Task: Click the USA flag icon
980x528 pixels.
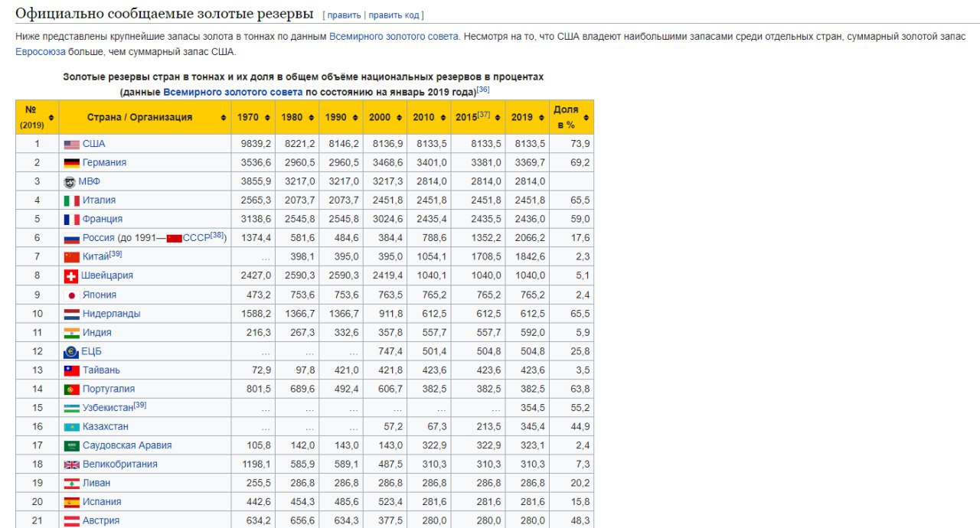Action: tap(71, 145)
